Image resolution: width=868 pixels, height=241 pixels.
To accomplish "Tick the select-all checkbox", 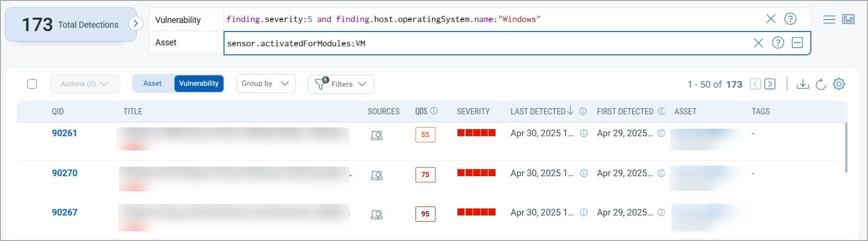I will 32,84.
